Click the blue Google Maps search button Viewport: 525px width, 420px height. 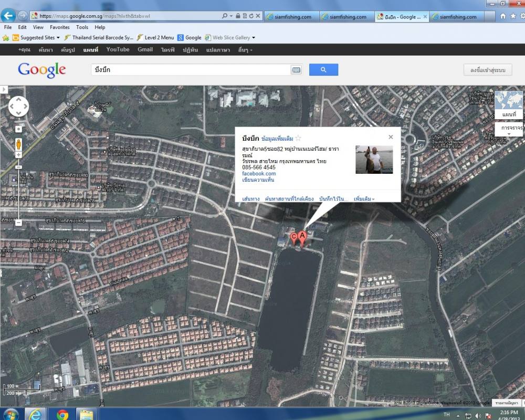[323, 70]
